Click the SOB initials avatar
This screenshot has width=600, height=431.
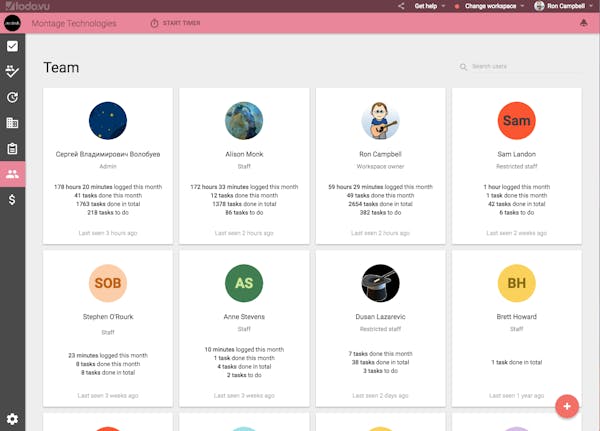[x=108, y=283]
